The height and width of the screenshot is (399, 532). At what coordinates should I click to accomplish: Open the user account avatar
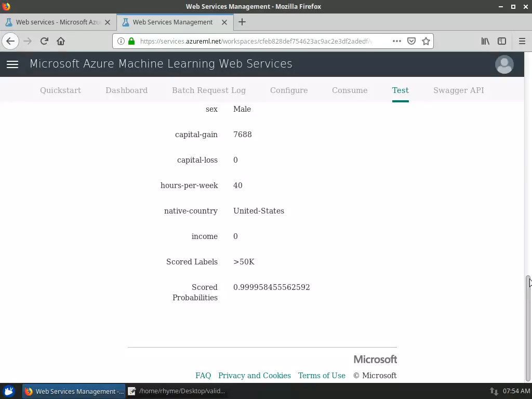click(x=504, y=64)
